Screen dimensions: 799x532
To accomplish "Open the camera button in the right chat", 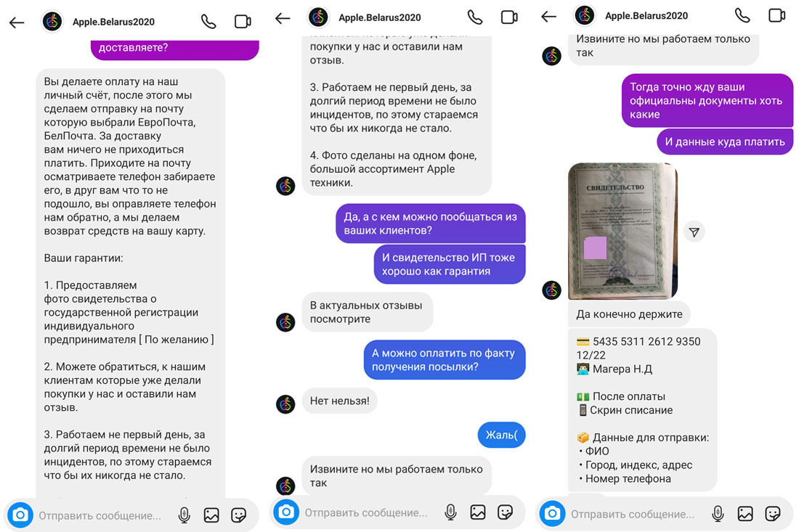I will (552, 514).
